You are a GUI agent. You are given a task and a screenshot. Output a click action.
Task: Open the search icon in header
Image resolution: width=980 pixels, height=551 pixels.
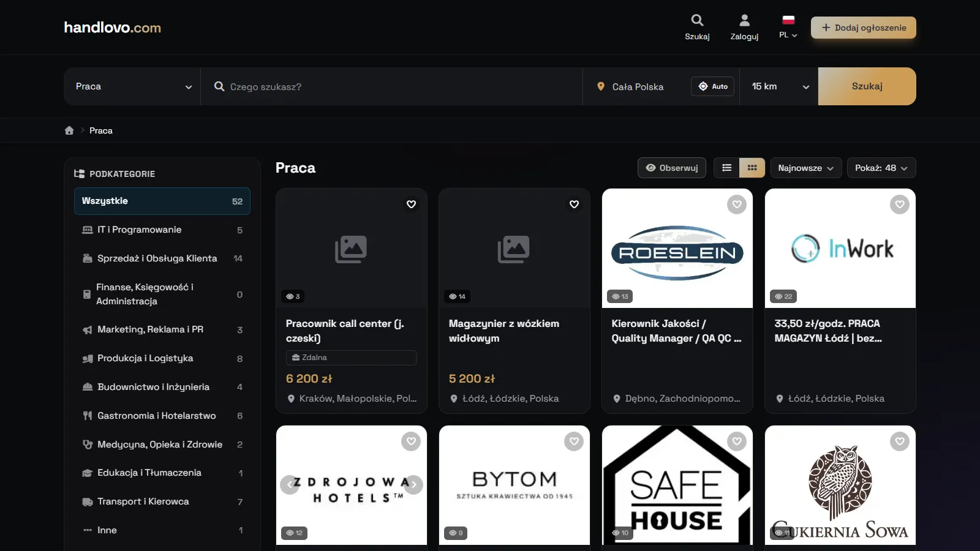coord(697,20)
